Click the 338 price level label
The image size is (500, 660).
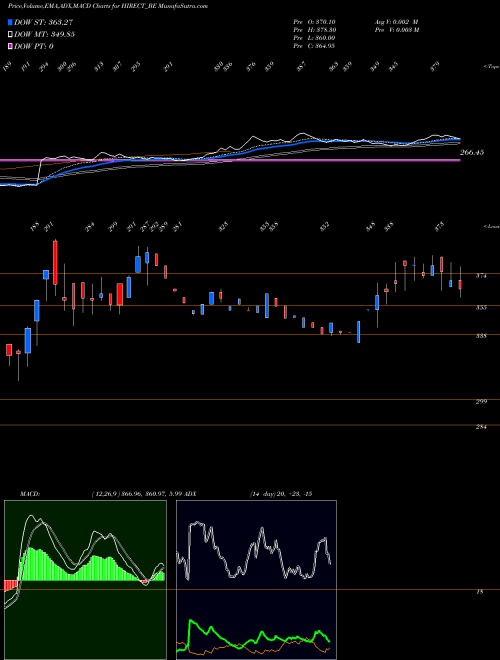[x=481, y=336]
